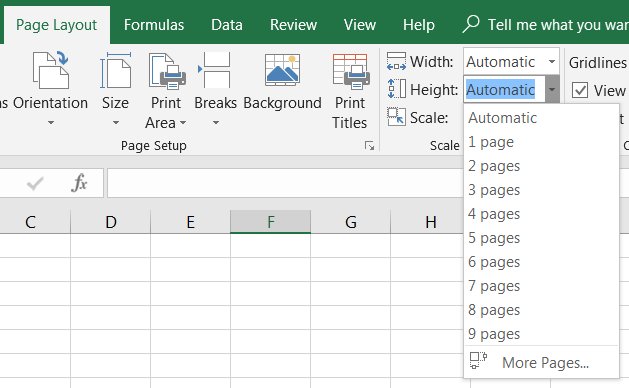The height and width of the screenshot is (388, 629).
Task: Expand the Orientation dropdown arrow
Action: pos(51,122)
